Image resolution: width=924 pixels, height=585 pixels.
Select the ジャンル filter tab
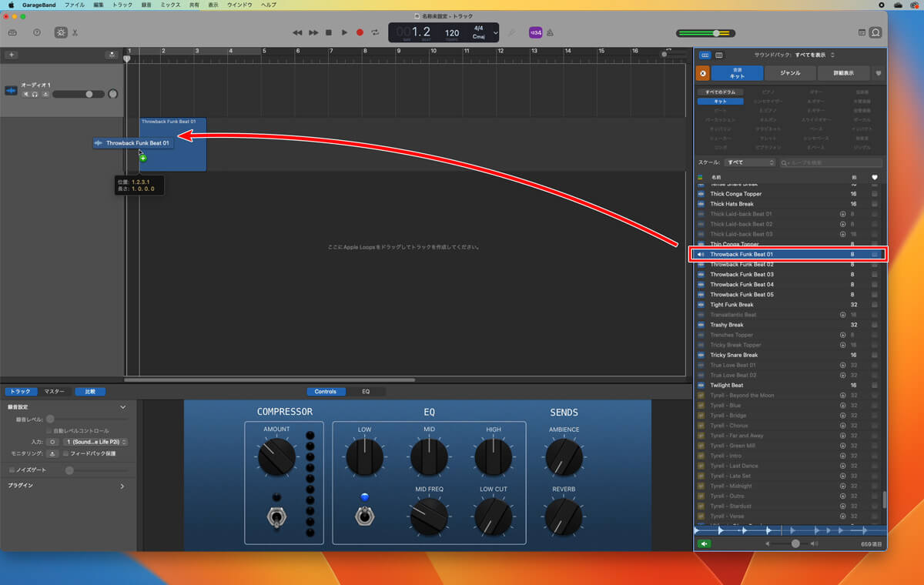[790, 73]
